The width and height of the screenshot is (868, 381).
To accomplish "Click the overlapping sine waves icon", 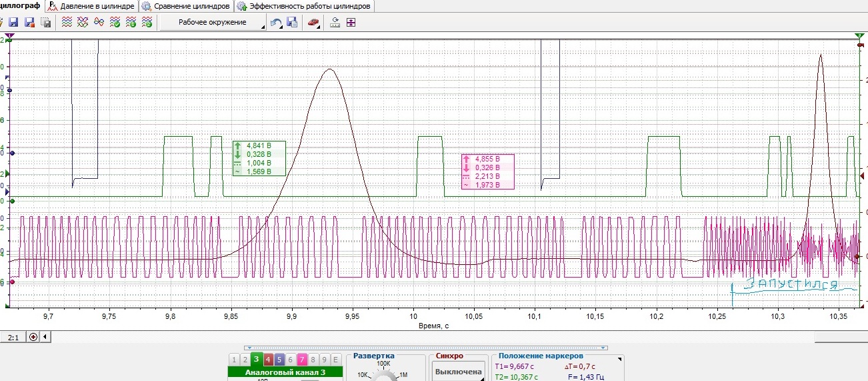I will (x=99, y=23).
